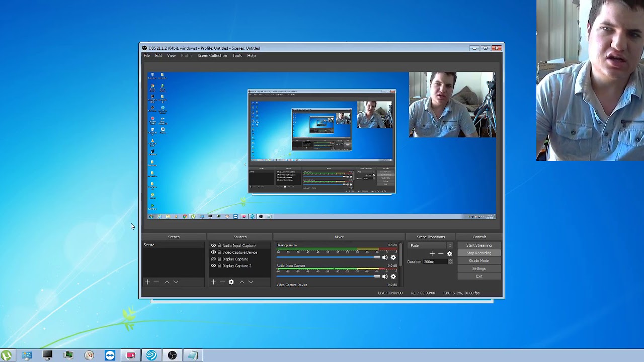Move the selected source up
This screenshot has width=644, height=362.
(x=242, y=282)
